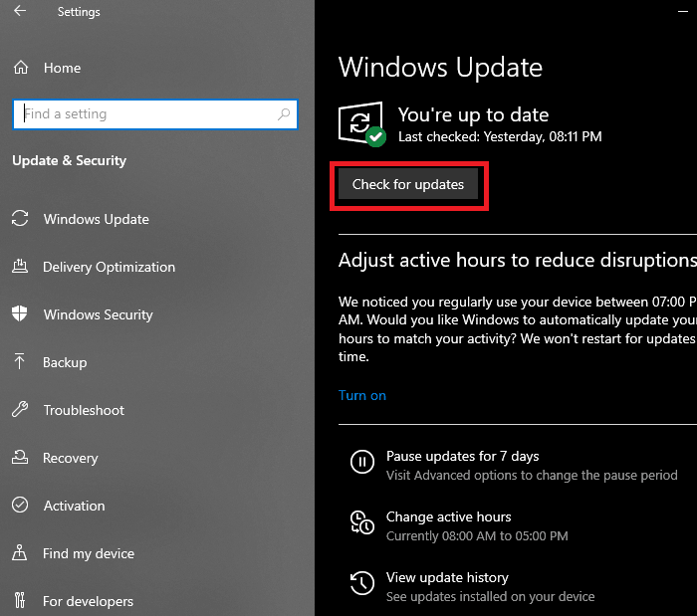The height and width of the screenshot is (616, 697).
Task: Click the Troubleshoot wrench icon
Action: point(20,409)
